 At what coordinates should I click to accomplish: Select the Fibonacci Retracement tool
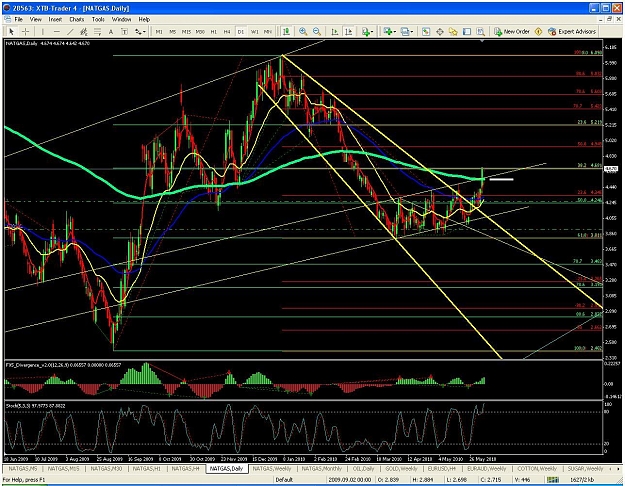pyautogui.click(x=97, y=31)
